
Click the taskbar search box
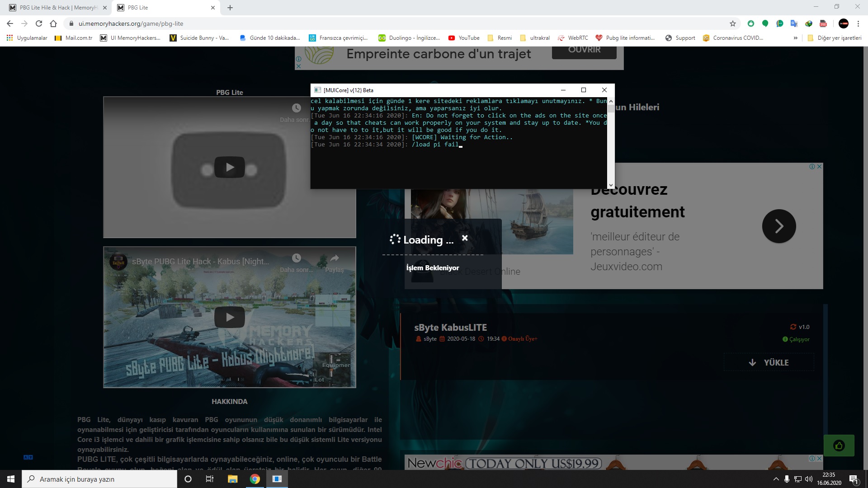coord(99,479)
